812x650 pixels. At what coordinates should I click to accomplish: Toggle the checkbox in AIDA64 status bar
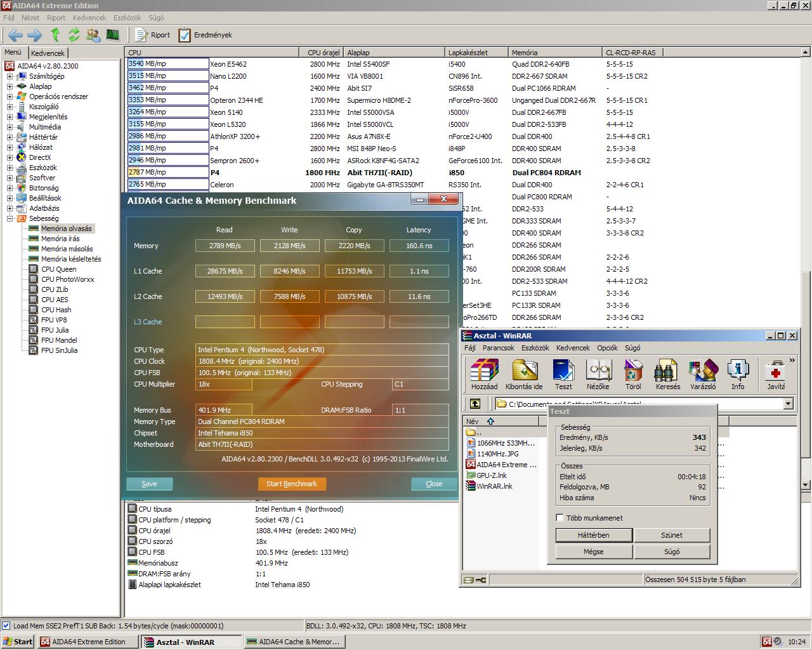click(6, 626)
